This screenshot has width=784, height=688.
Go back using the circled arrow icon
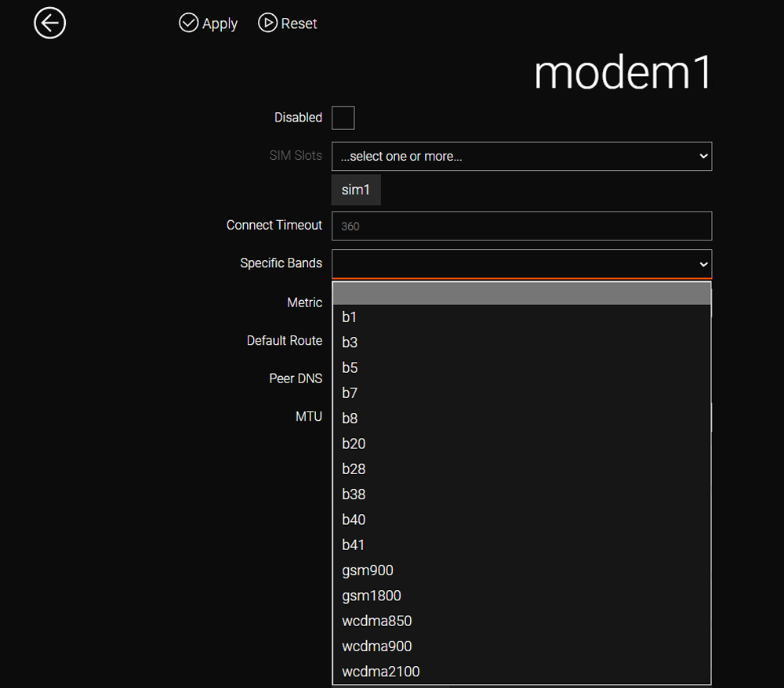(x=49, y=23)
